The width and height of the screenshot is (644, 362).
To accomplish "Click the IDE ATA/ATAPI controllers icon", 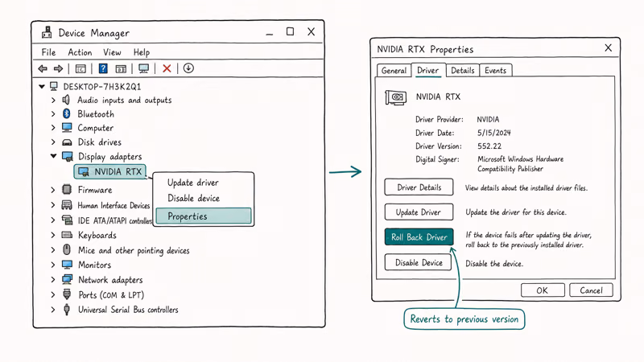I will pyautogui.click(x=67, y=220).
